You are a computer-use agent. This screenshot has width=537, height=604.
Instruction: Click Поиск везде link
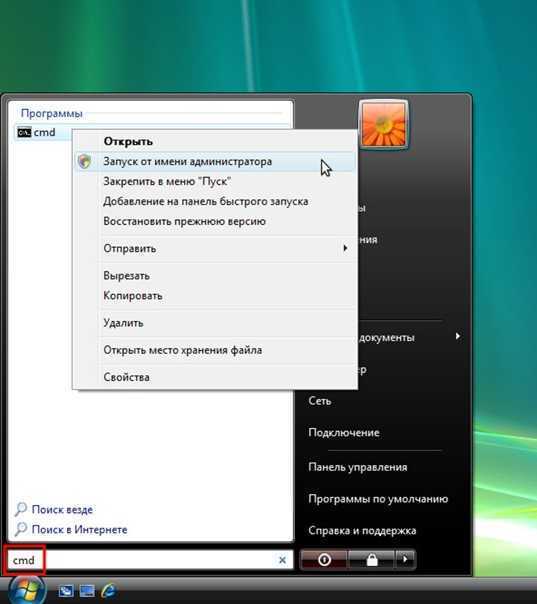pyautogui.click(x=62, y=510)
